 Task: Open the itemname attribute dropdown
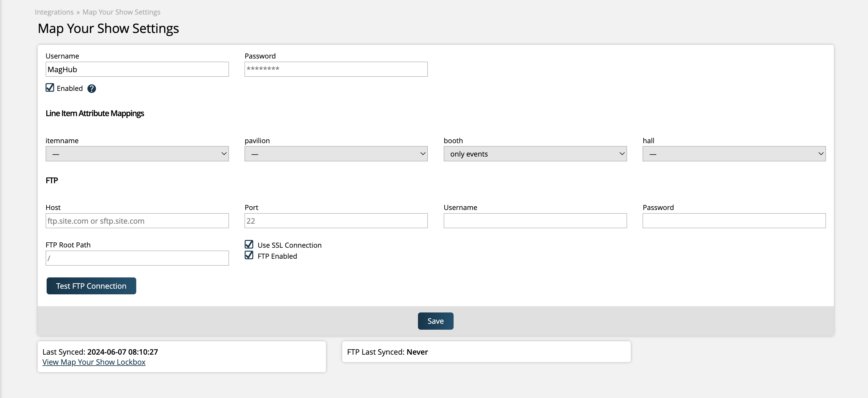pos(137,154)
